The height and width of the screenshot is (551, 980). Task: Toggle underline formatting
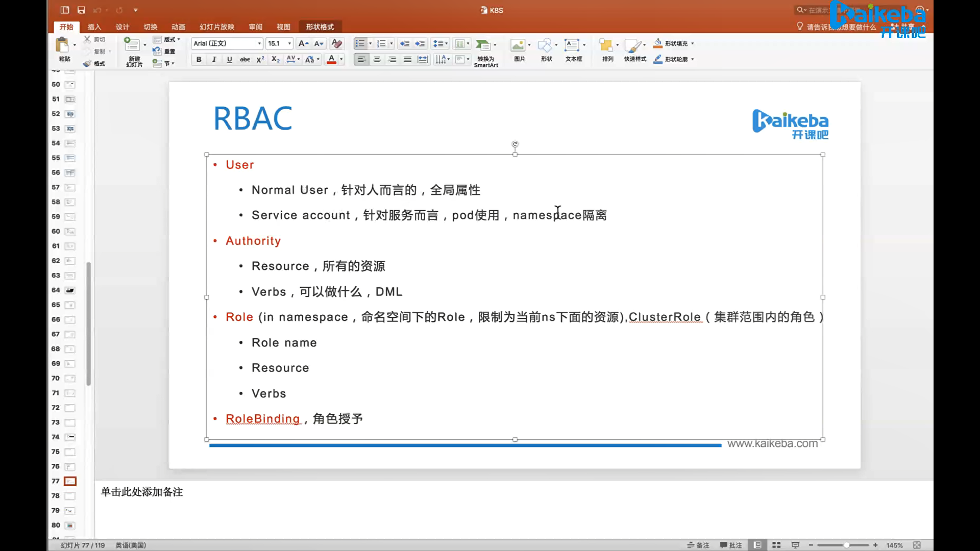point(229,59)
